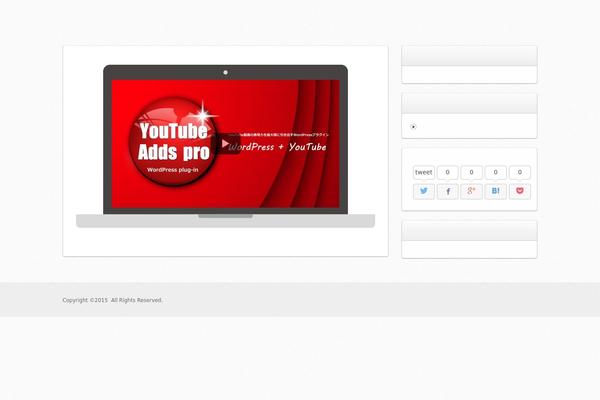Click the small bullet icon in sidebar widget
Viewport: 600px width, 400px height.
pyautogui.click(x=413, y=127)
